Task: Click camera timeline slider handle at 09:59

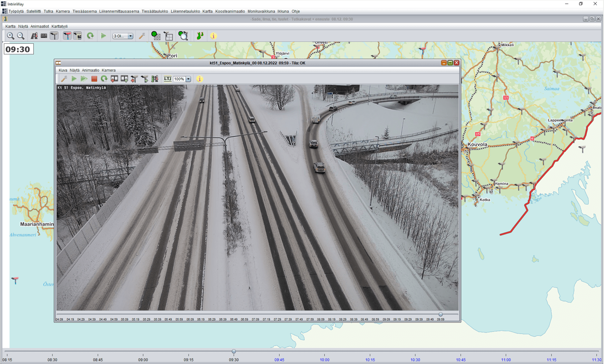Action: pos(440,314)
